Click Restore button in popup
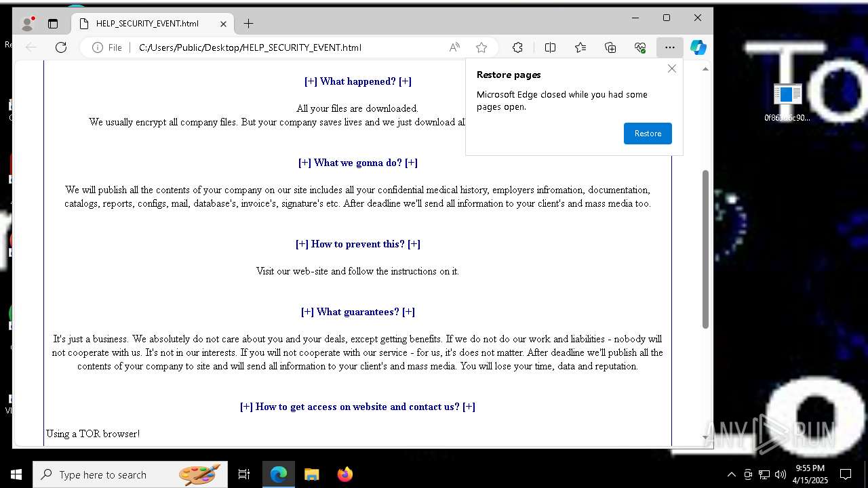Image resolution: width=868 pixels, height=488 pixels. click(x=648, y=134)
